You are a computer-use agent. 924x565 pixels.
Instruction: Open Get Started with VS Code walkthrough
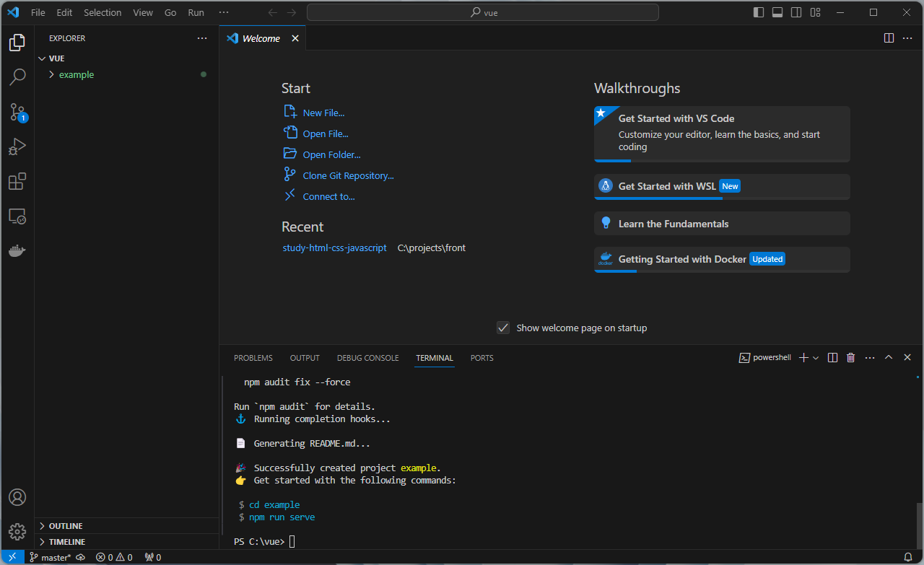(722, 134)
